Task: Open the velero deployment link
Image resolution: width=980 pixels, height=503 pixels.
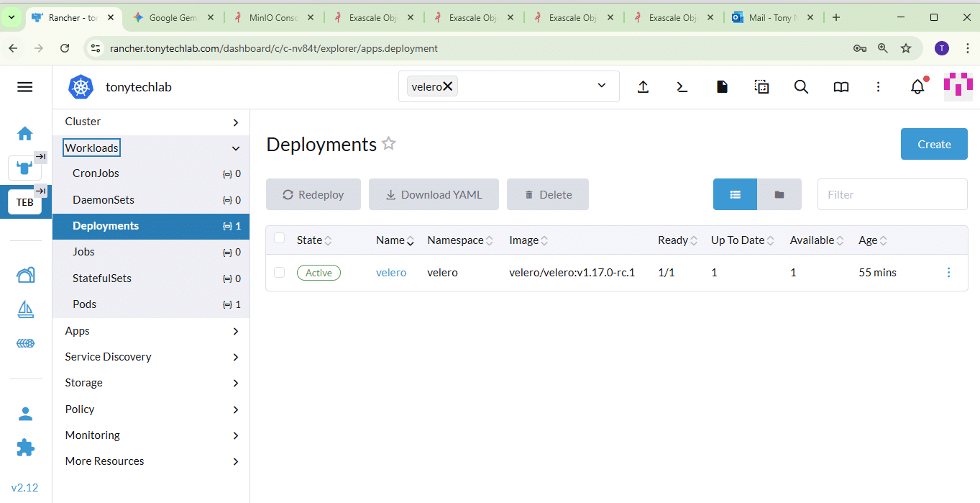Action: (x=391, y=273)
